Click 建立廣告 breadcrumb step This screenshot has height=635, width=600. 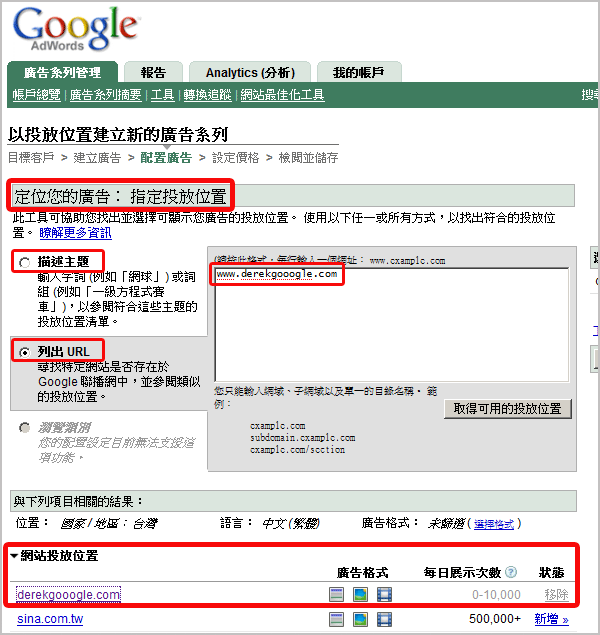click(x=97, y=158)
